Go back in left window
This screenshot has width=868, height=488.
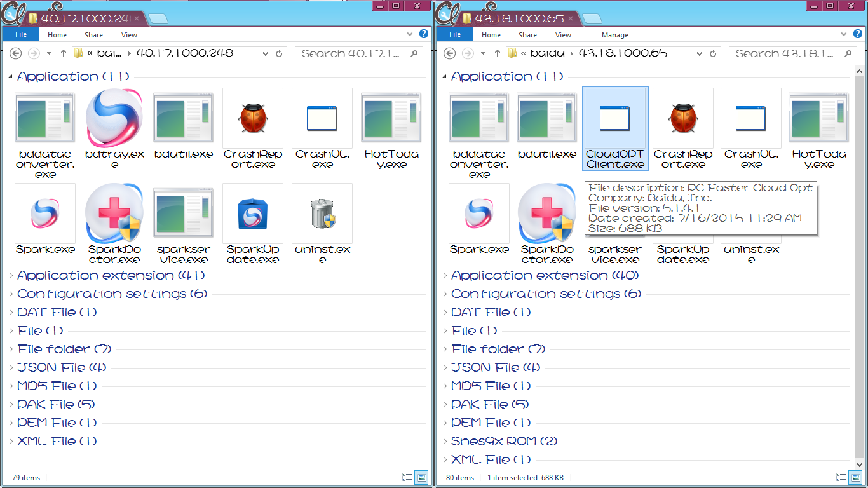coord(16,53)
